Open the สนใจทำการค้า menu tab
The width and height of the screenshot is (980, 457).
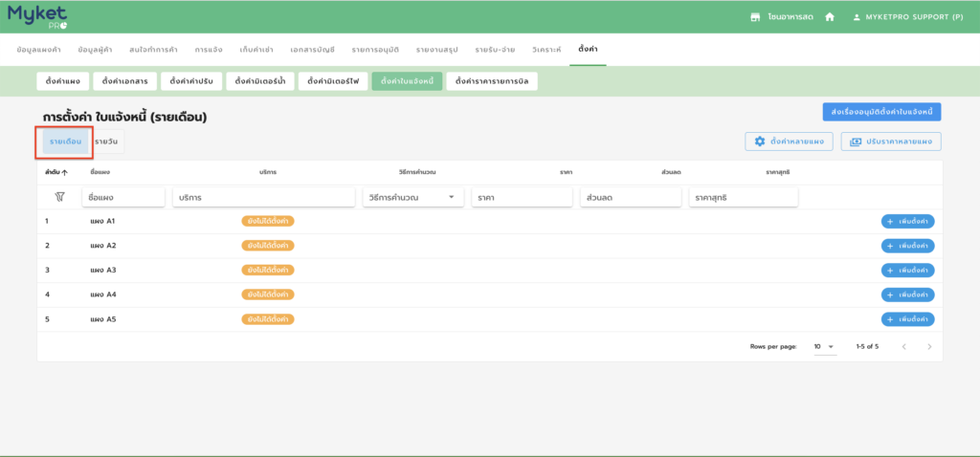click(154, 50)
